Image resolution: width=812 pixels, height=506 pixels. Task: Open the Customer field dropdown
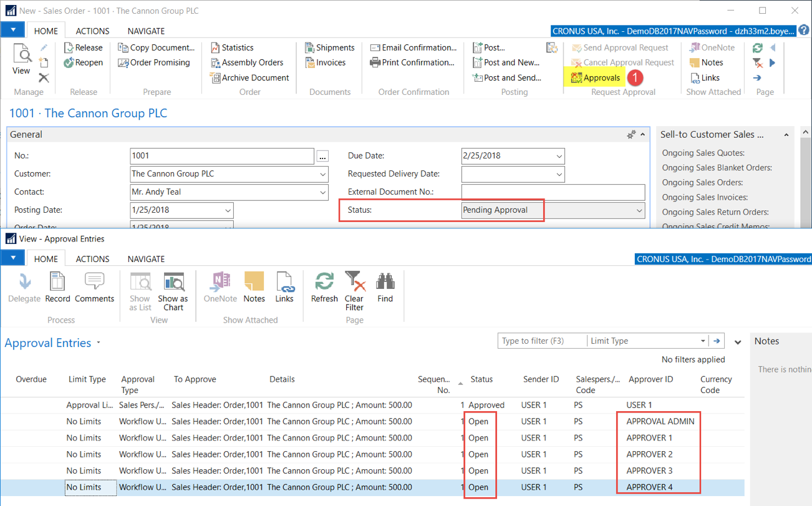[322, 173]
